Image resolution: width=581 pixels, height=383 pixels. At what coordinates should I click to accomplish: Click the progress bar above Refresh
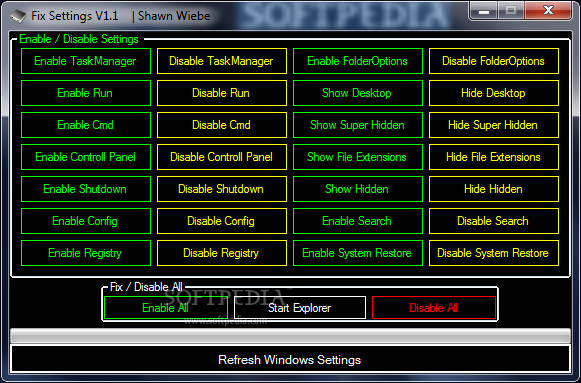tap(290, 336)
